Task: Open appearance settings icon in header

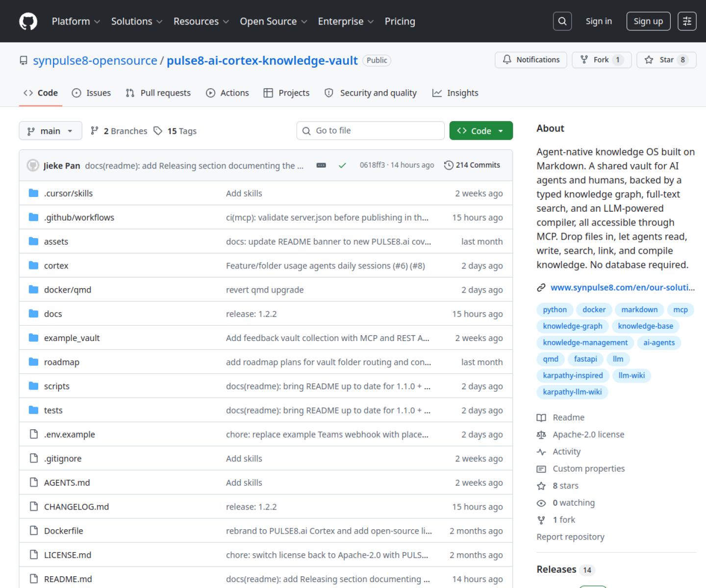Action: point(687,21)
